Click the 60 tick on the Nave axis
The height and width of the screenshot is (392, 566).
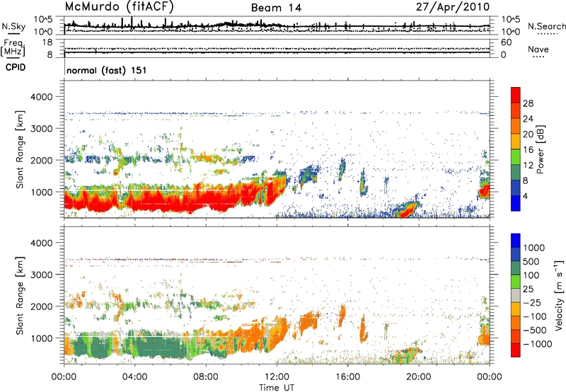click(506, 42)
